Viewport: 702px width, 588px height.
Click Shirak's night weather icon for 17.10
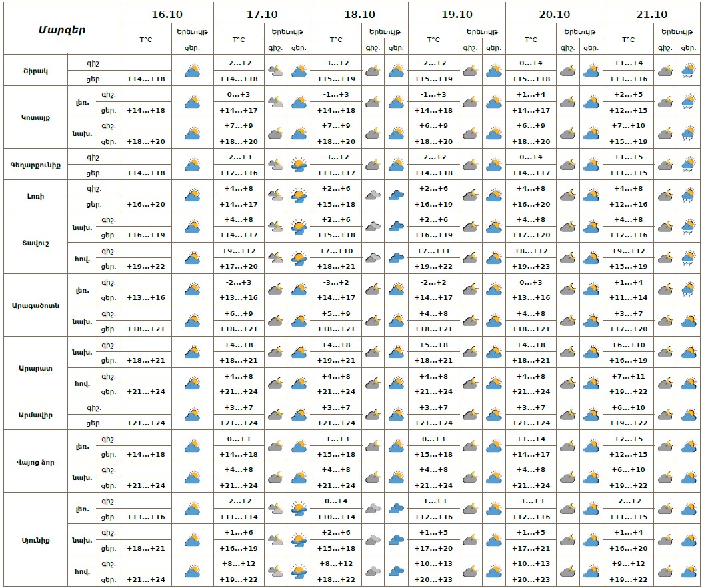coord(275,71)
